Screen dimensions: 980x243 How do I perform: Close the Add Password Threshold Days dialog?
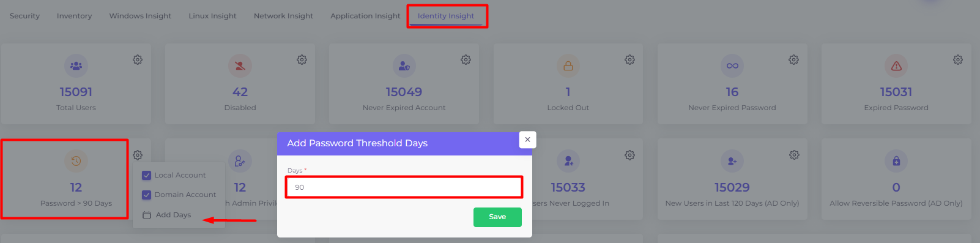click(527, 140)
